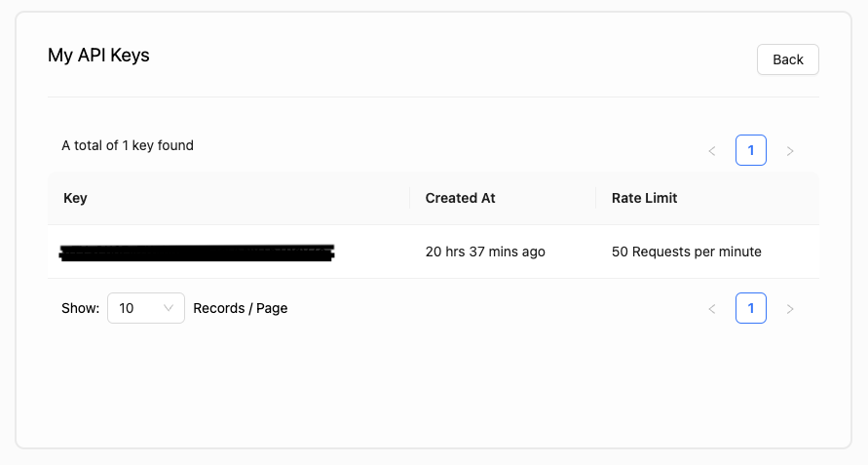The width and height of the screenshot is (868, 465).
Task: Click the My API Keys heading
Action: (98, 55)
